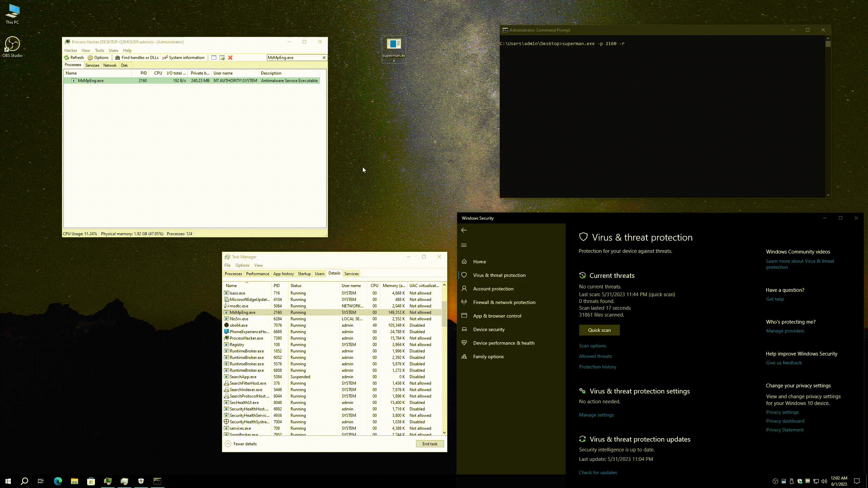The image size is (868, 488).
Task: Sort Task Manager by Name column
Action: click(x=231, y=286)
